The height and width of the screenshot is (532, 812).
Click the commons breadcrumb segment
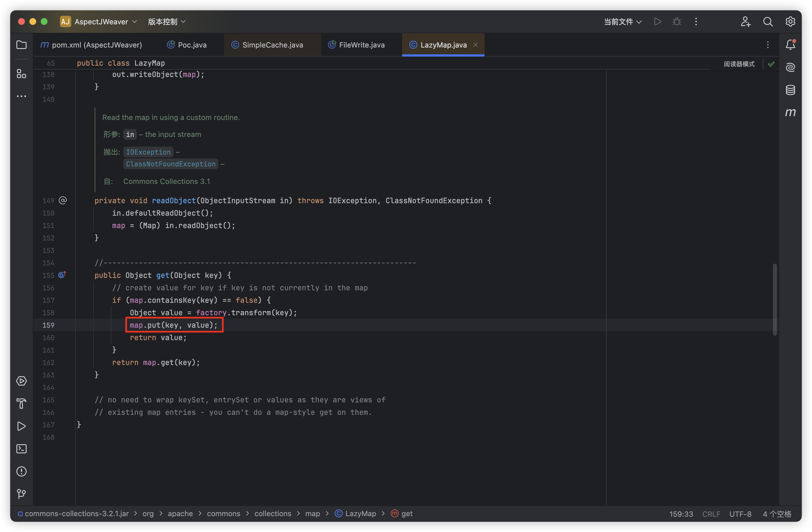(x=223, y=514)
